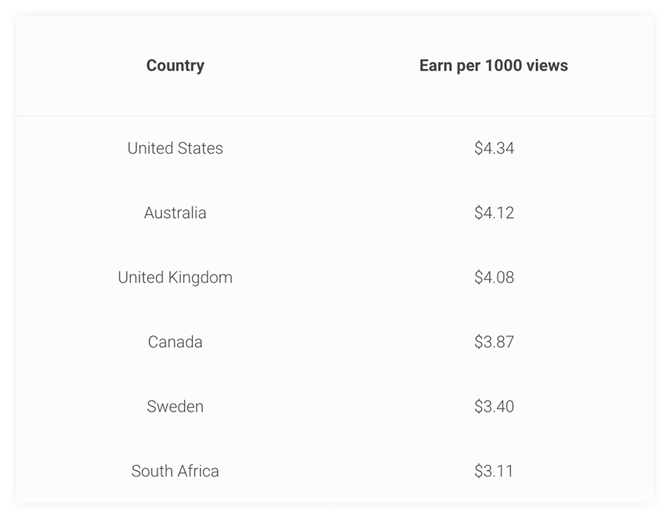Screen dimensions: 670x523
Task: Click the $3.11 earnings value
Action: click(494, 471)
